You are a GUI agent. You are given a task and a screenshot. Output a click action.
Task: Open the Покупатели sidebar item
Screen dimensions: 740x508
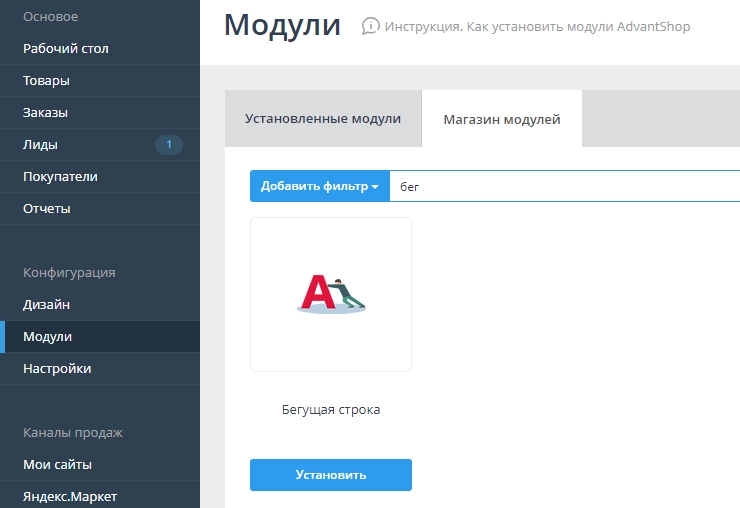[x=60, y=177]
